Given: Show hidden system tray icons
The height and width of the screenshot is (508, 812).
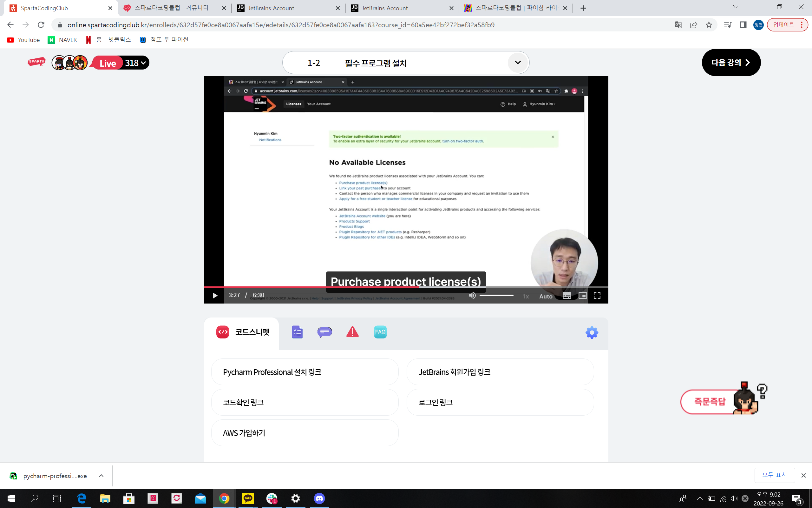Looking at the screenshot, I should click(x=700, y=498).
